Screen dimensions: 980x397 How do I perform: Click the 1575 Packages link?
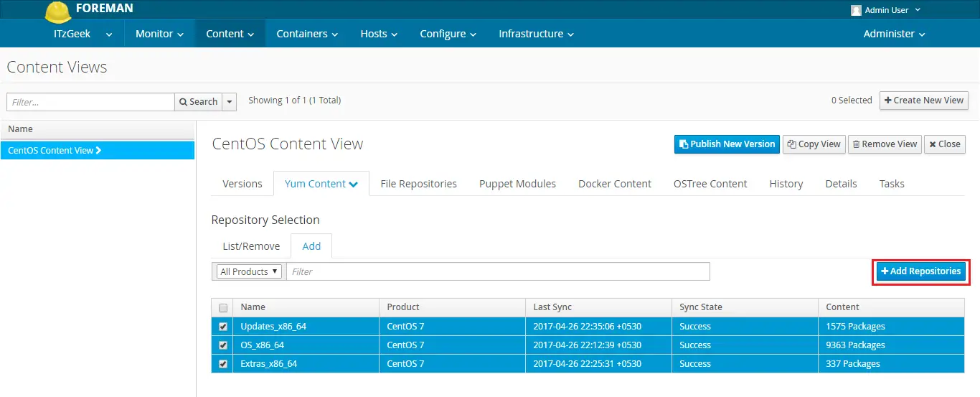coord(855,327)
